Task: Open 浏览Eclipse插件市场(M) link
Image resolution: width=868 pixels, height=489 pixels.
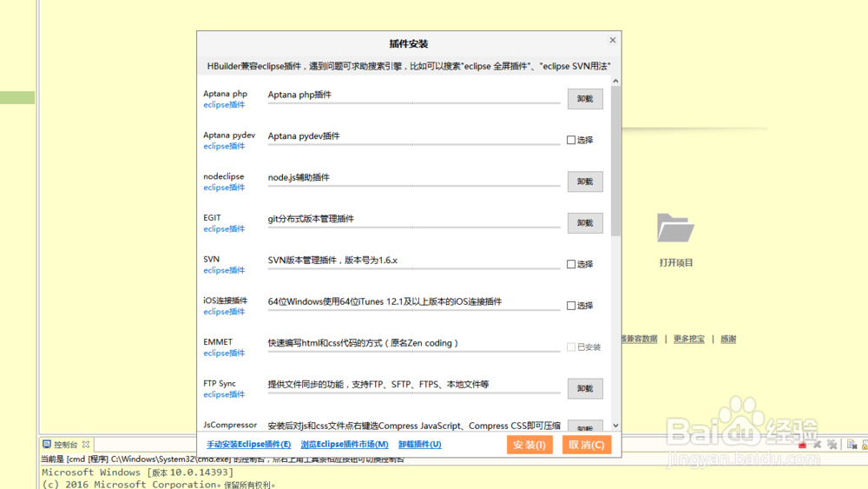Action: point(345,444)
